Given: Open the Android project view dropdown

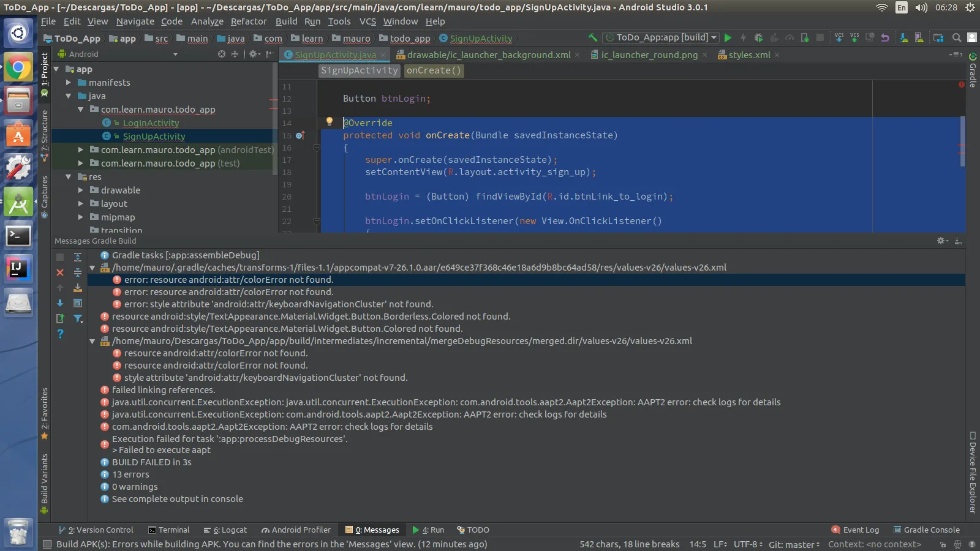Looking at the screenshot, I should pos(117,54).
